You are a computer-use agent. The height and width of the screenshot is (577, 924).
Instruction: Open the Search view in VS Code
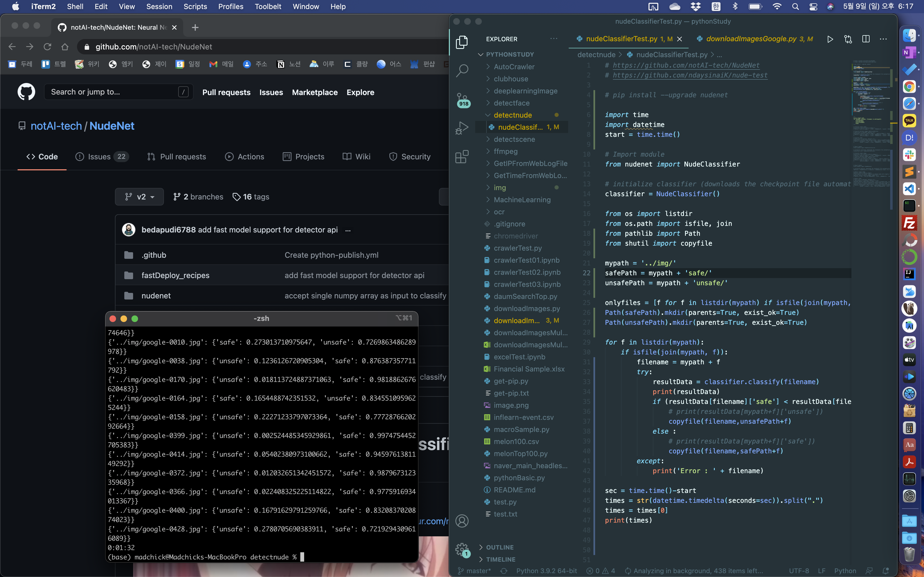[462, 70]
